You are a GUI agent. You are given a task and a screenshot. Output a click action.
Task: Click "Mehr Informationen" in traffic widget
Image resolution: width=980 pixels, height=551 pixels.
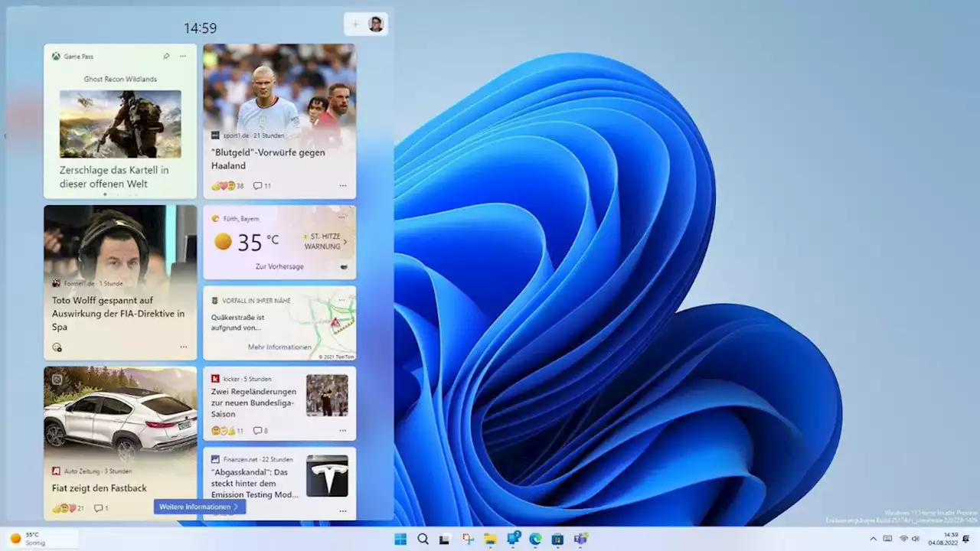279,347
